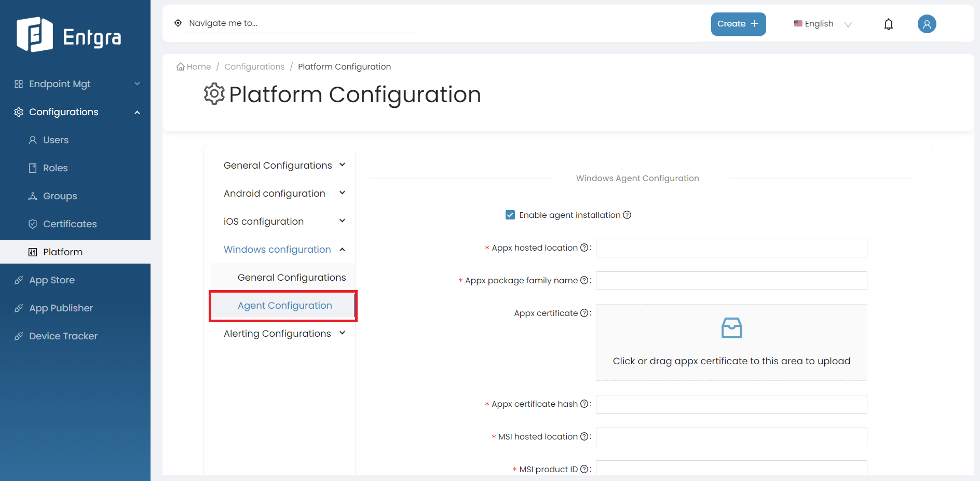Click the Entgra logo

(69, 35)
